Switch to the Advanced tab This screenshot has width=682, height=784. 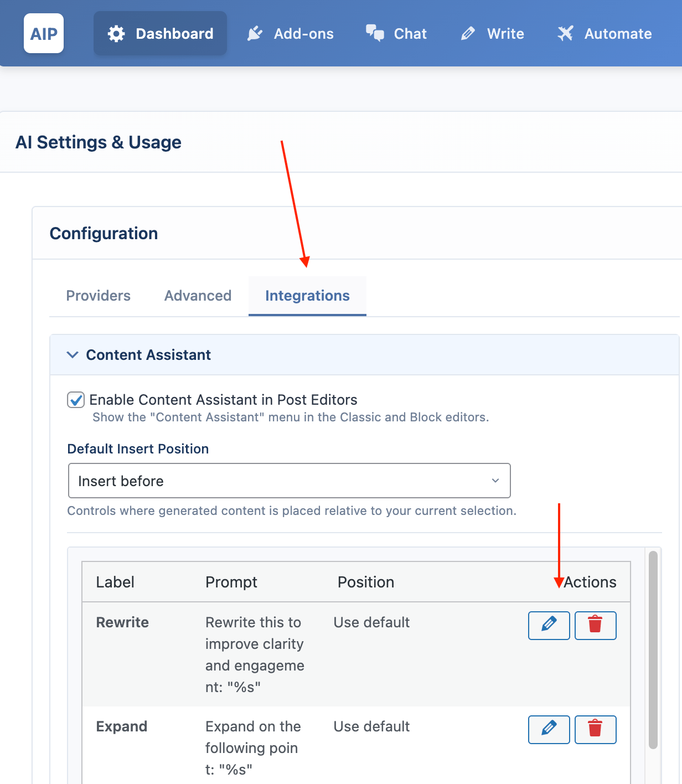(198, 296)
